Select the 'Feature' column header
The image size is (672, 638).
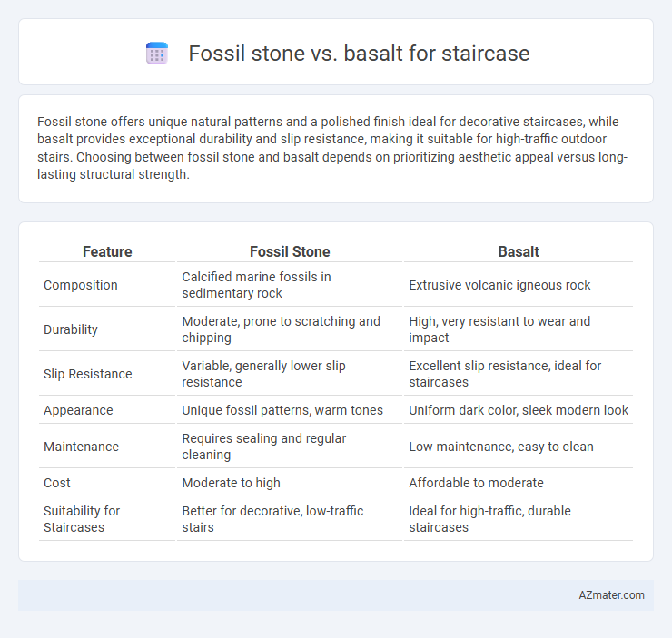click(107, 251)
